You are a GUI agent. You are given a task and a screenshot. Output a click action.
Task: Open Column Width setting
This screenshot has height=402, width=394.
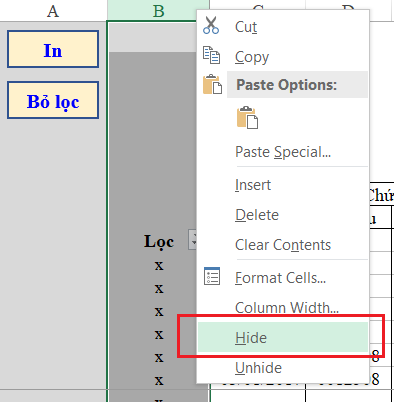pos(283,307)
